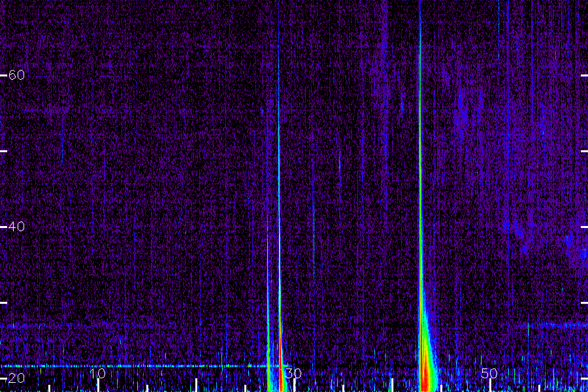Click the "40" vertical axis label
This screenshot has width=588, height=392.
[16, 227]
